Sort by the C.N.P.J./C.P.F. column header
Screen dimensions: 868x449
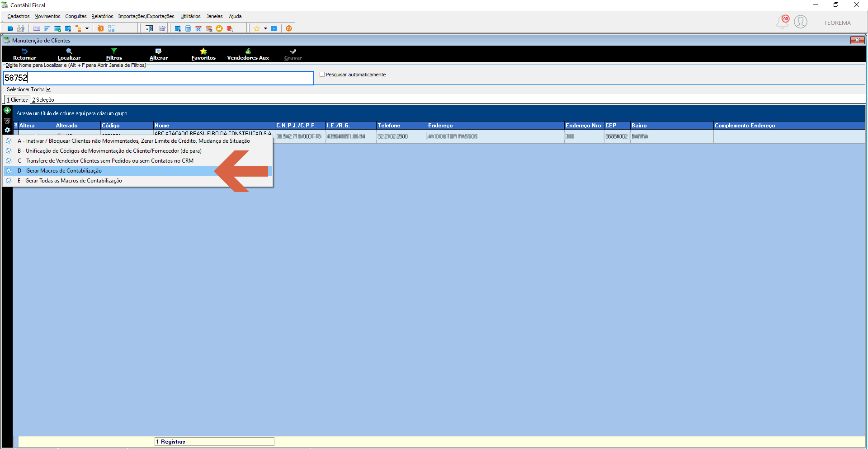[300, 126]
